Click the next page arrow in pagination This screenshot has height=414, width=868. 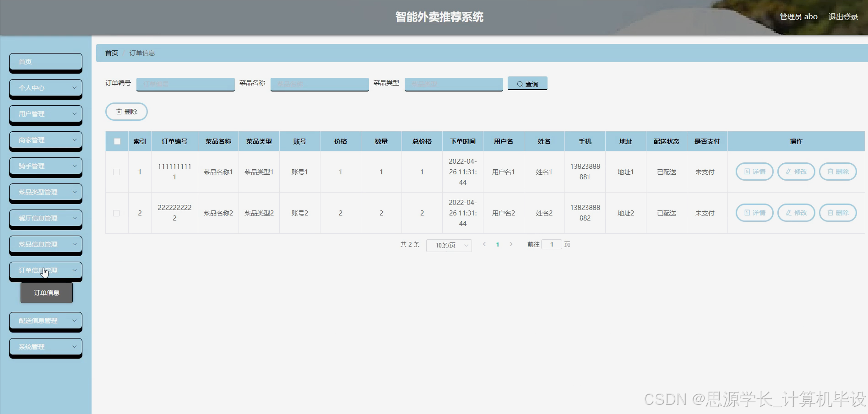click(511, 244)
